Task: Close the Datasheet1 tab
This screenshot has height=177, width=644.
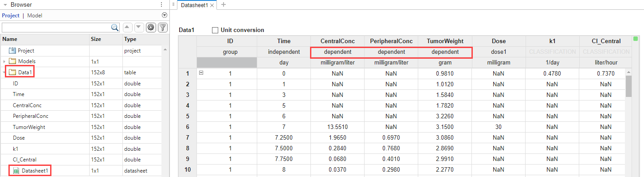Action: [212, 5]
